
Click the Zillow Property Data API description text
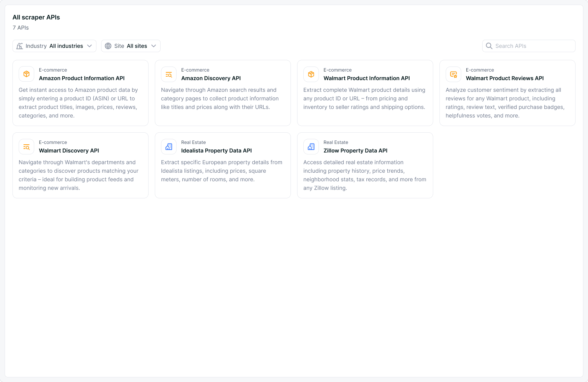tap(365, 175)
